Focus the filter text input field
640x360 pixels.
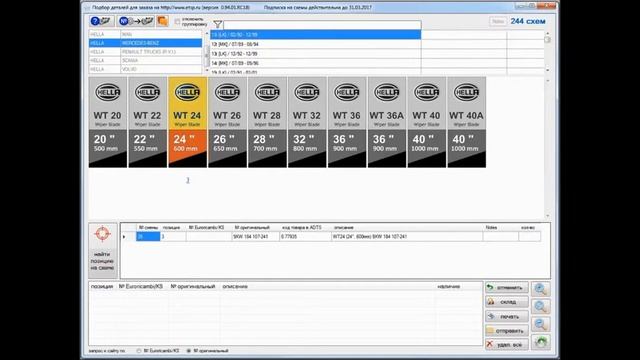322,25
